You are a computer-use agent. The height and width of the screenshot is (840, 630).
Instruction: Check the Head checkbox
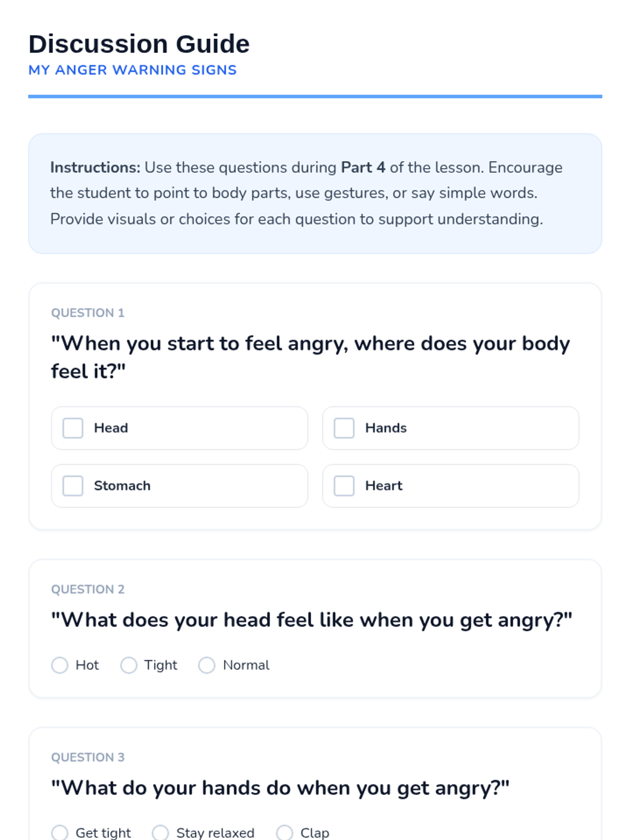pos(73,428)
